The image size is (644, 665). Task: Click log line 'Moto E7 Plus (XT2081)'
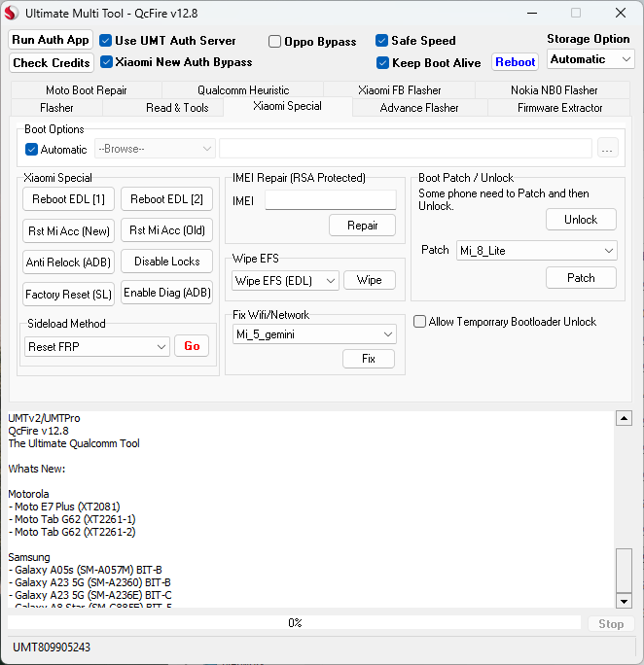(64, 507)
